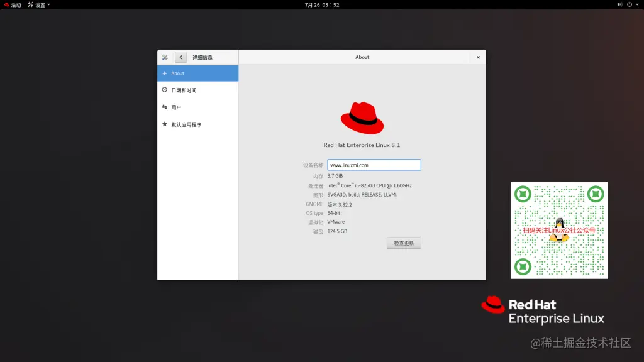The height and width of the screenshot is (362, 644).
Task: Open the 活动 activities overview
Action: click(13, 4)
